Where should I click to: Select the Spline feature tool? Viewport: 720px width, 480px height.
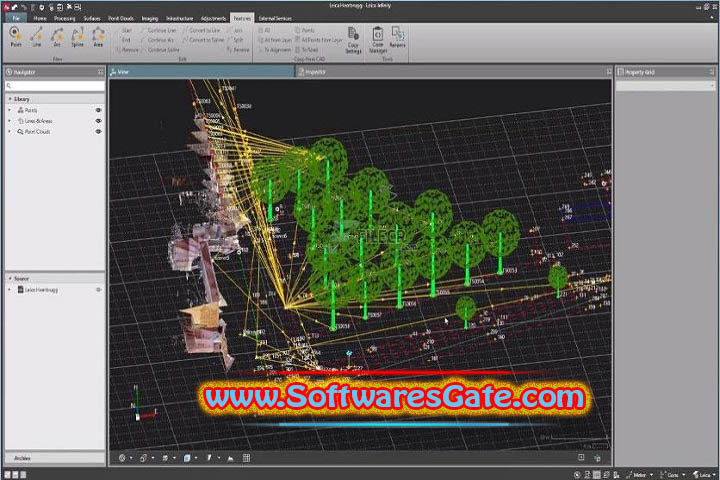tap(77, 37)
